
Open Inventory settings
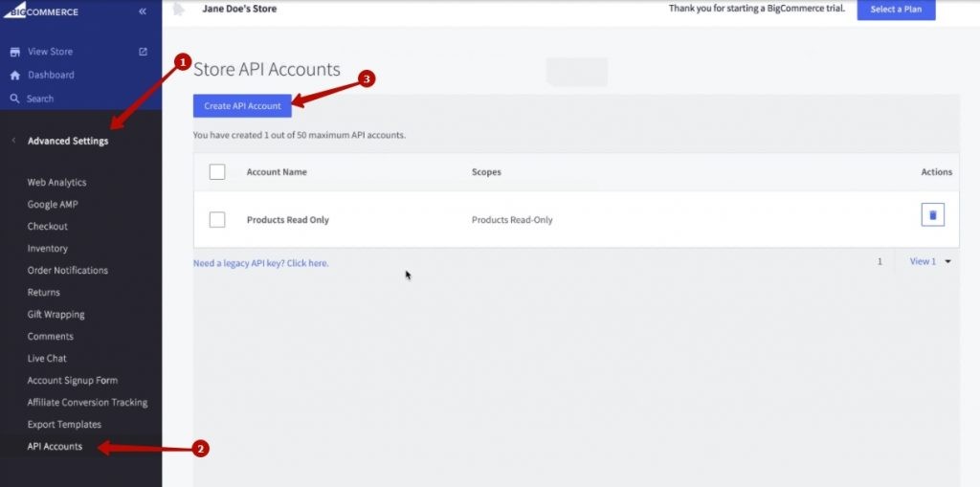pyautogui.click(x=48, y=248)
